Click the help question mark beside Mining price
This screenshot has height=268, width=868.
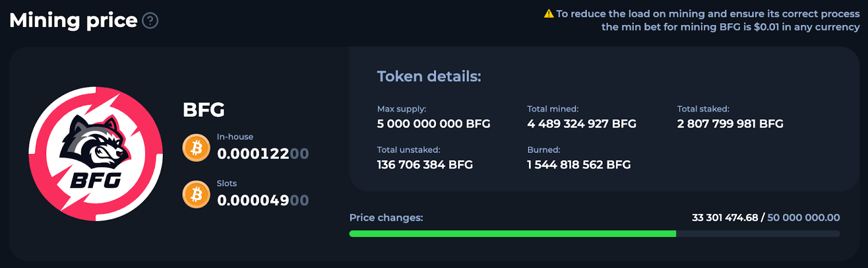[x=150, y=21]
